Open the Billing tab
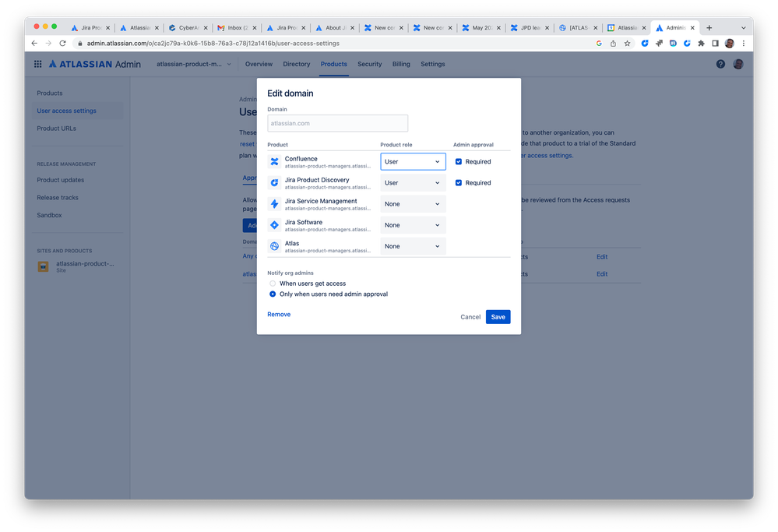The height and width of the screenshot is (532, 778). click(x=401, y=64)
